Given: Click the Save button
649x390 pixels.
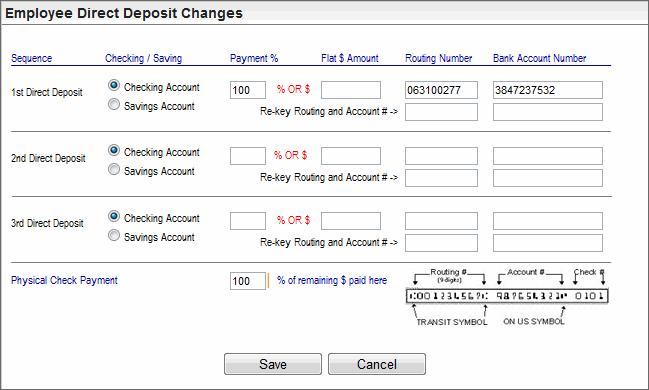Looking at the screenshot, I should tap(273, 364).
